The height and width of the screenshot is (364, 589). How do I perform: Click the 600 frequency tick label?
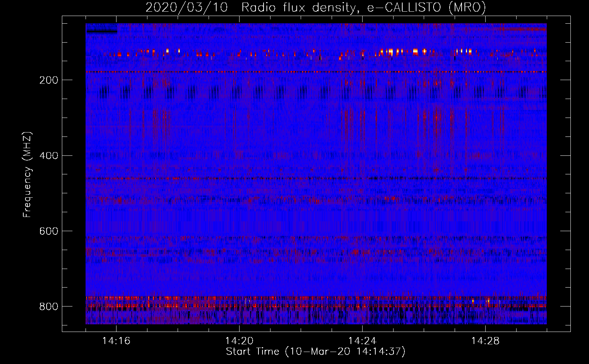coord(49,231)
